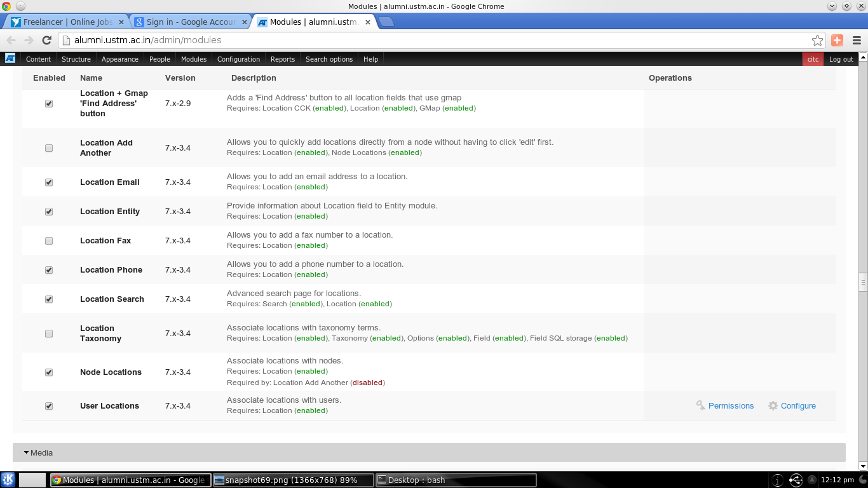868x488 pixels.
Task: Click the browser forward arrow
Action: 29,40
